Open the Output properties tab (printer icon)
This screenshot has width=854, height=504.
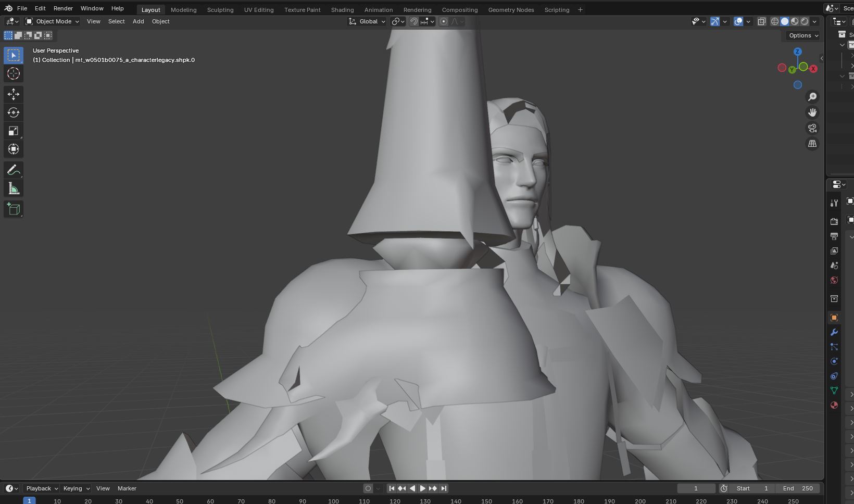point(834,236)
